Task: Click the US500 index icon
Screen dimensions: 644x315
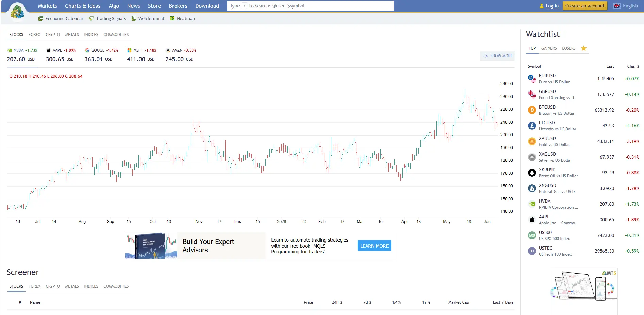Action: (532, 235)
